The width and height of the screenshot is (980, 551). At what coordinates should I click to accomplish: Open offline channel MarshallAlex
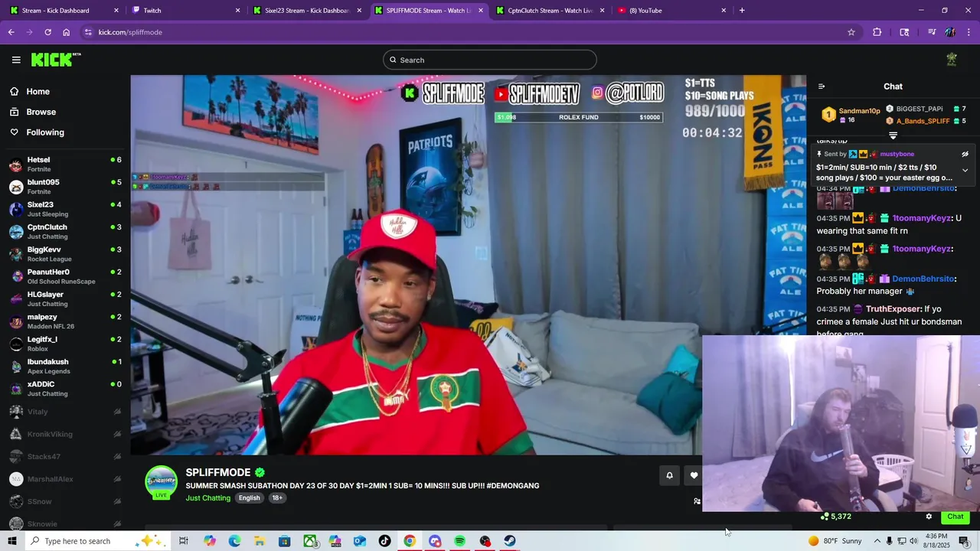coord(65,479)
